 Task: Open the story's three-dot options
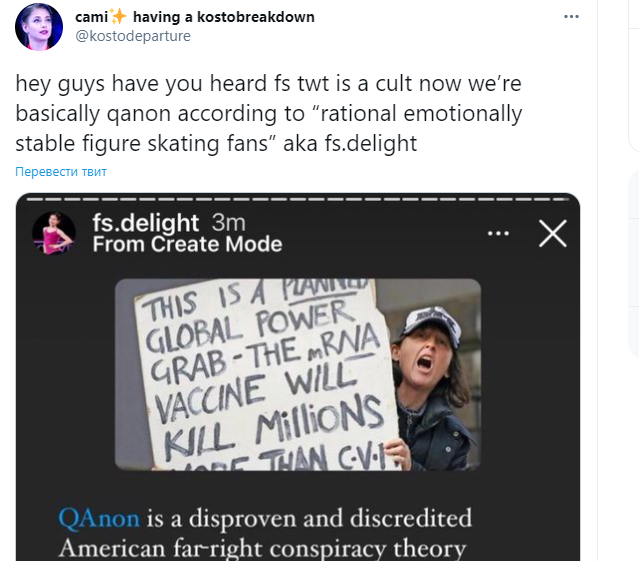tap(498, 234)
